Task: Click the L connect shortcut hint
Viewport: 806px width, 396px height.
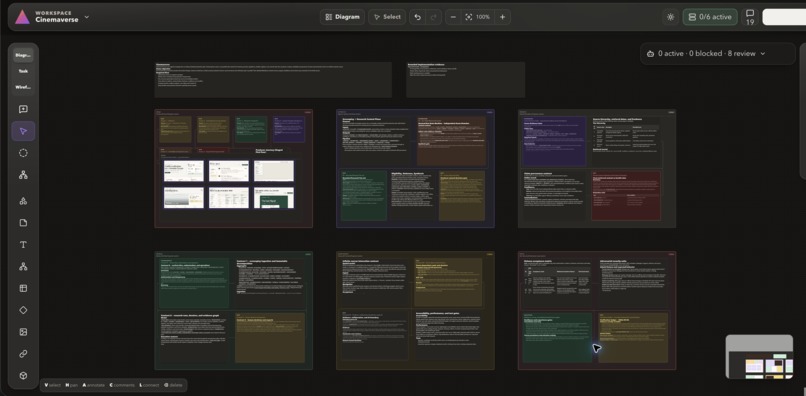Action: point(149,385)
